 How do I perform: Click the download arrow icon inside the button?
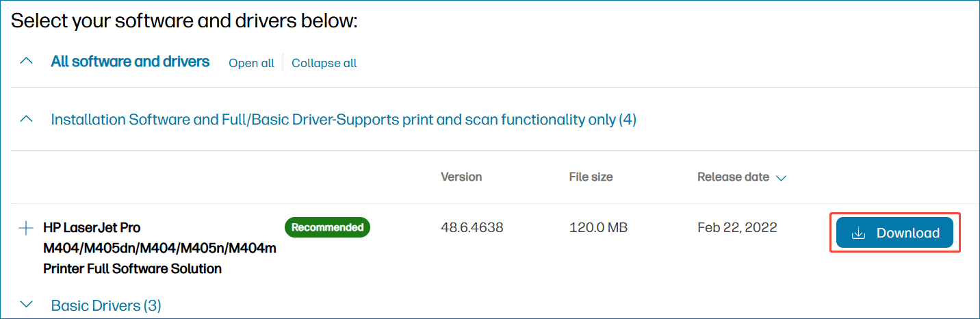(x=858, y=233)
